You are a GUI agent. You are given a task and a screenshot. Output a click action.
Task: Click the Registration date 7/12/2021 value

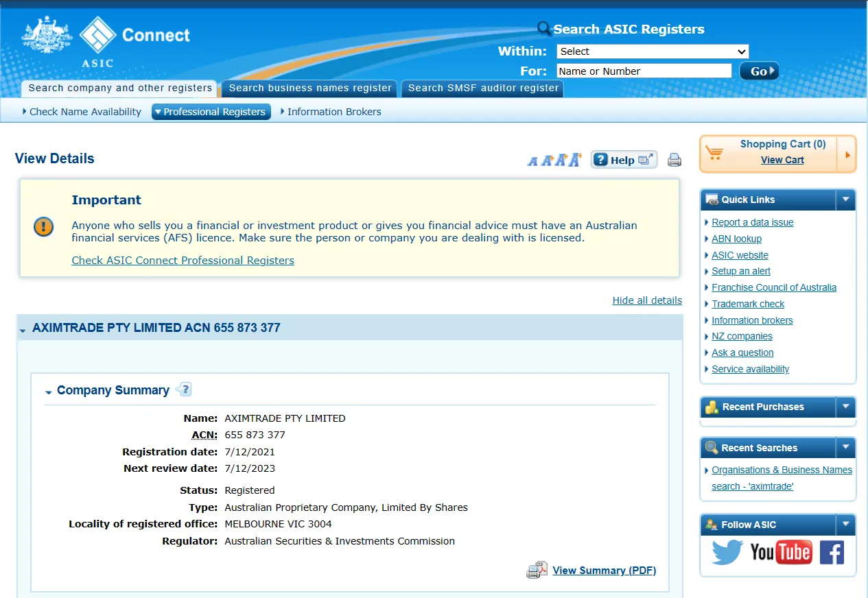click(250, 452)
